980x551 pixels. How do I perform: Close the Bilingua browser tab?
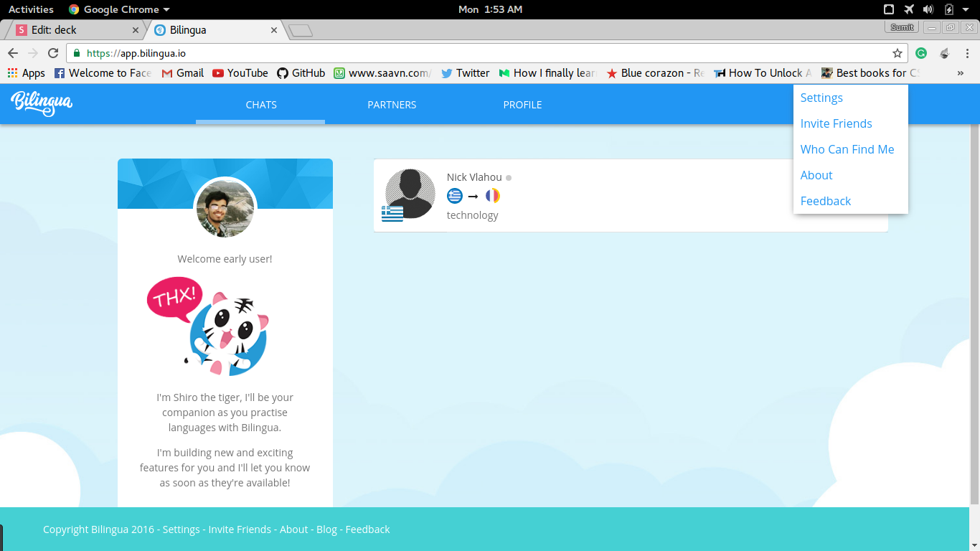coord(274,30)
